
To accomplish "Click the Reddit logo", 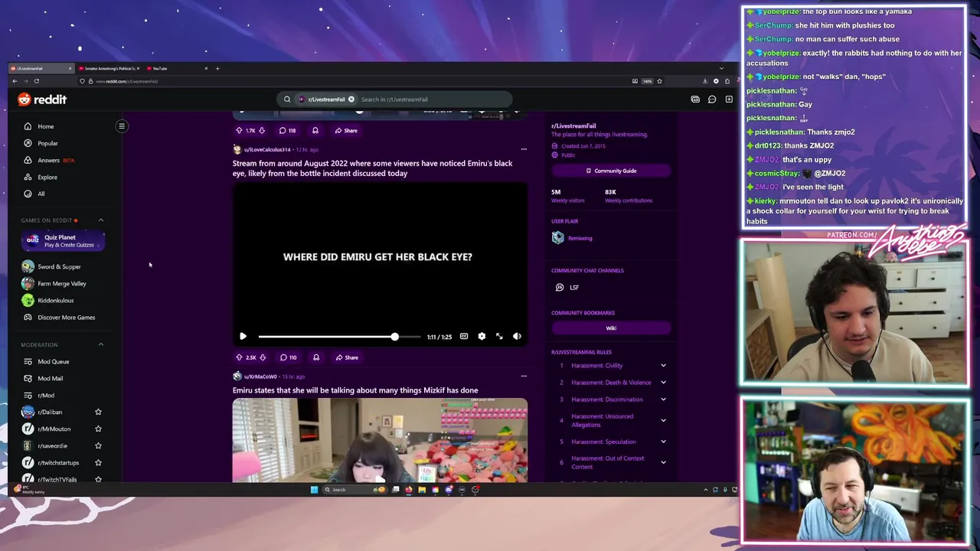I will click(42, 99).
